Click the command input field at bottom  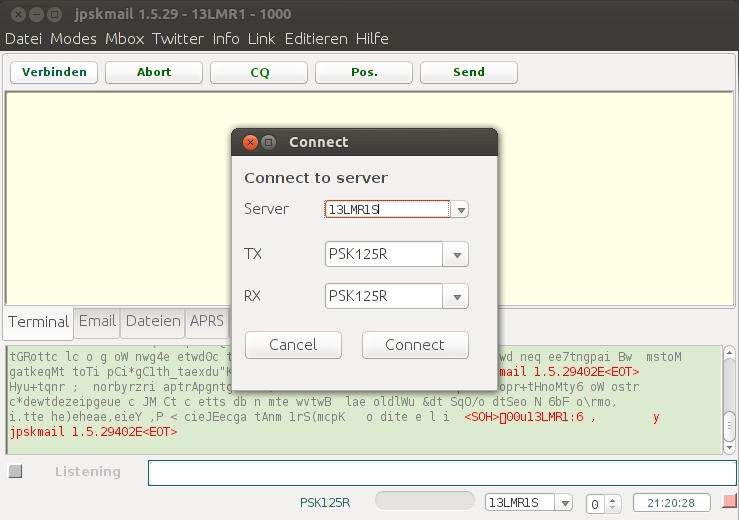coord(442,473)
